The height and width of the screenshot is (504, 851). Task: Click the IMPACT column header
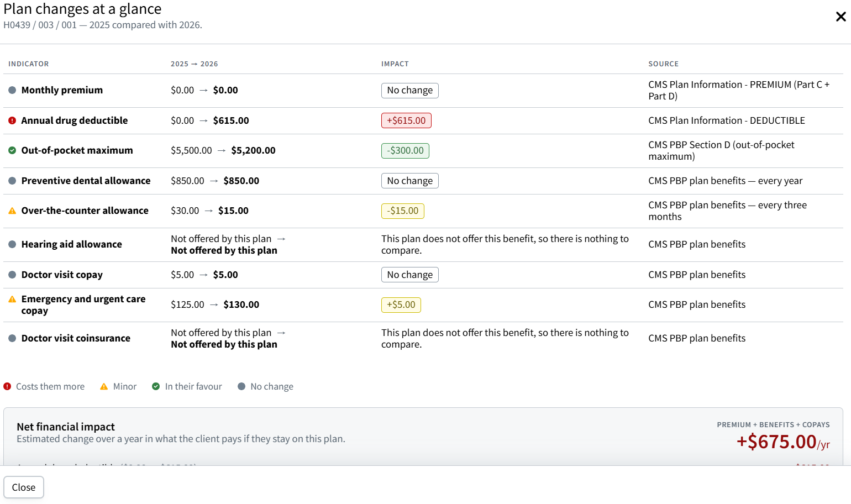(395, 64)
